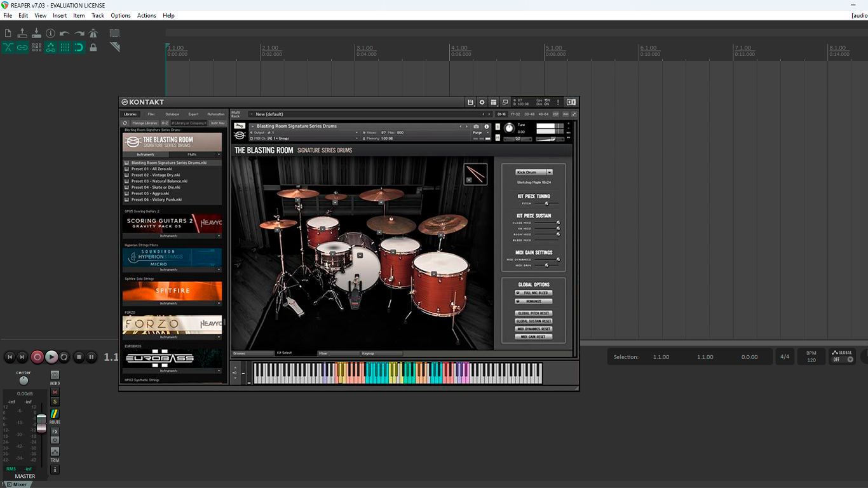Open the Track menu

pos(97,15)
